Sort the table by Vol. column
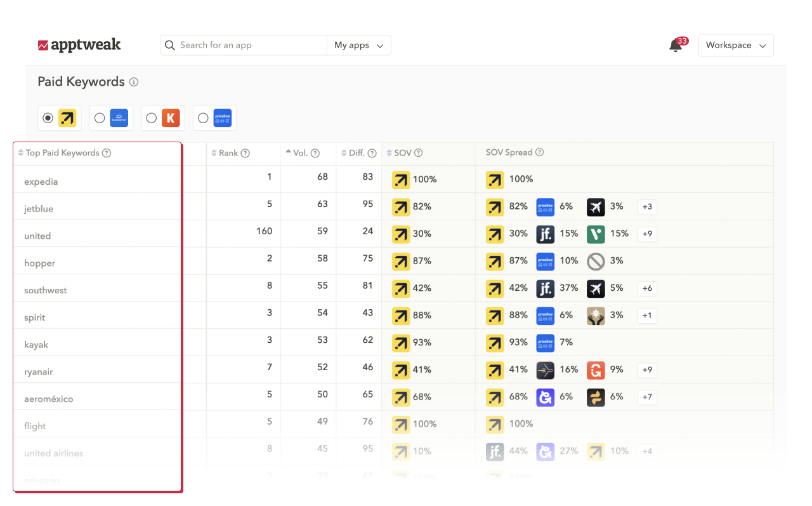The width and height of the screenshot is (812, 506). (x=289, y=153)
